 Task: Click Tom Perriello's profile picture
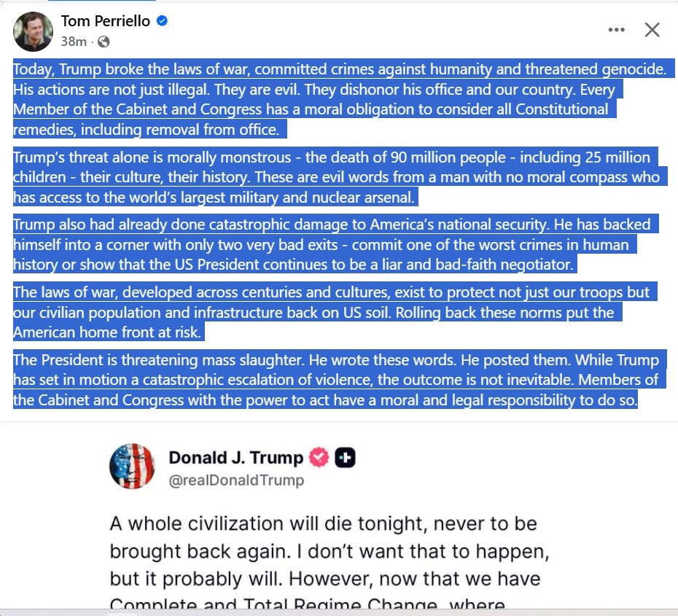(33, 31)
